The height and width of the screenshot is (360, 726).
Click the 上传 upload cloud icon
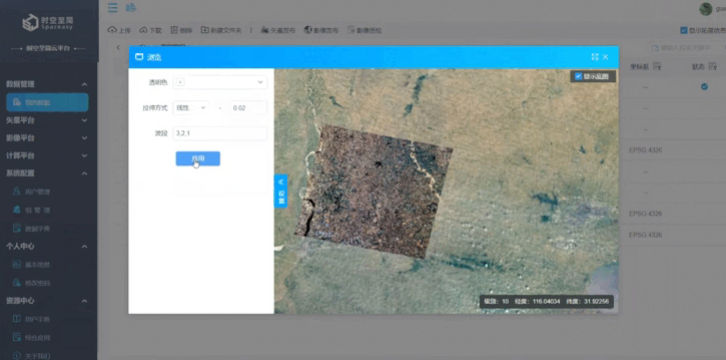point(112,30)
